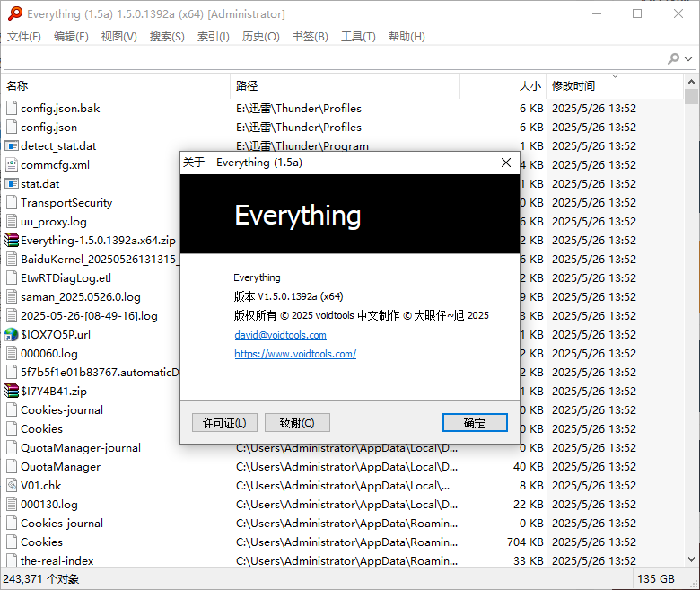Click the config.json.bak file icon
Image resolution: width=700 pixels, height=590 pixels.
12,109
